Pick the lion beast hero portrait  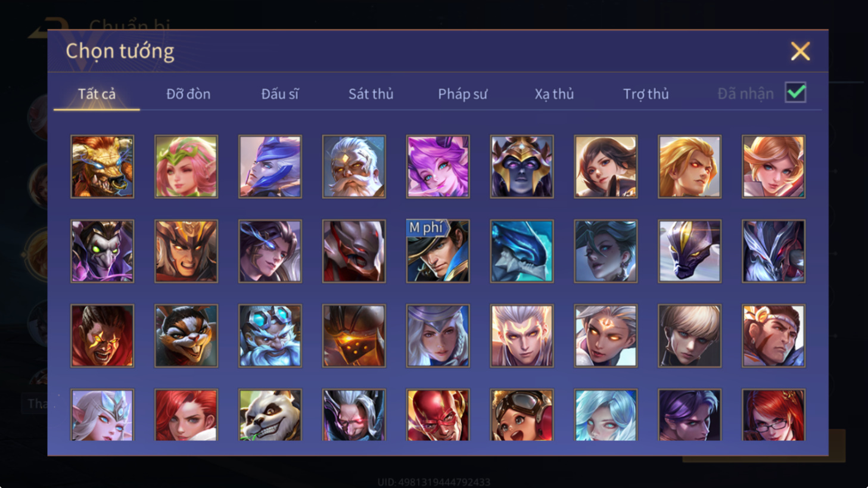coord(102,166)
